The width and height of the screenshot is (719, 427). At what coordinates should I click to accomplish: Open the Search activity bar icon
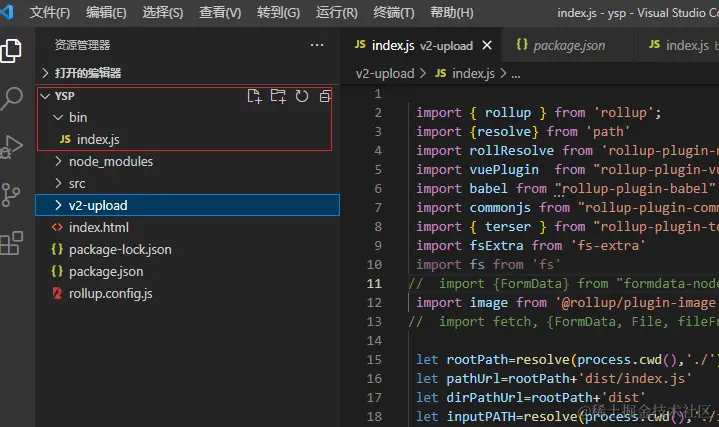[x=12, y=98]
